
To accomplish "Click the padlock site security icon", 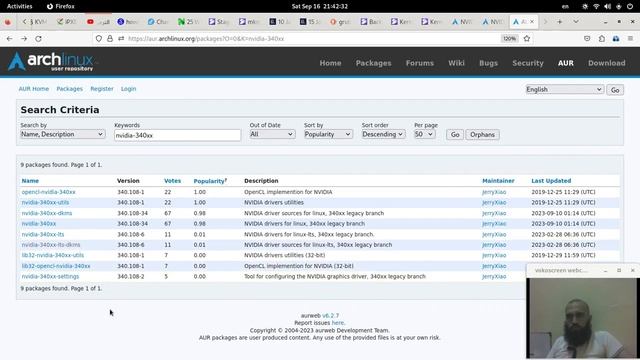I will (x=110, y=38).
